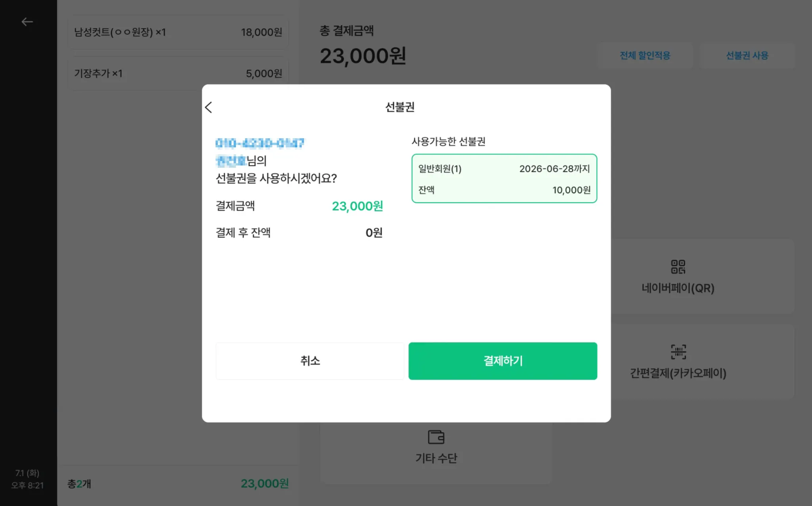Screen dimensions: 812x506
Task: Select the 남성컷(ㅇㅇ원장) ×1 order item
Action: pos(178,32)
